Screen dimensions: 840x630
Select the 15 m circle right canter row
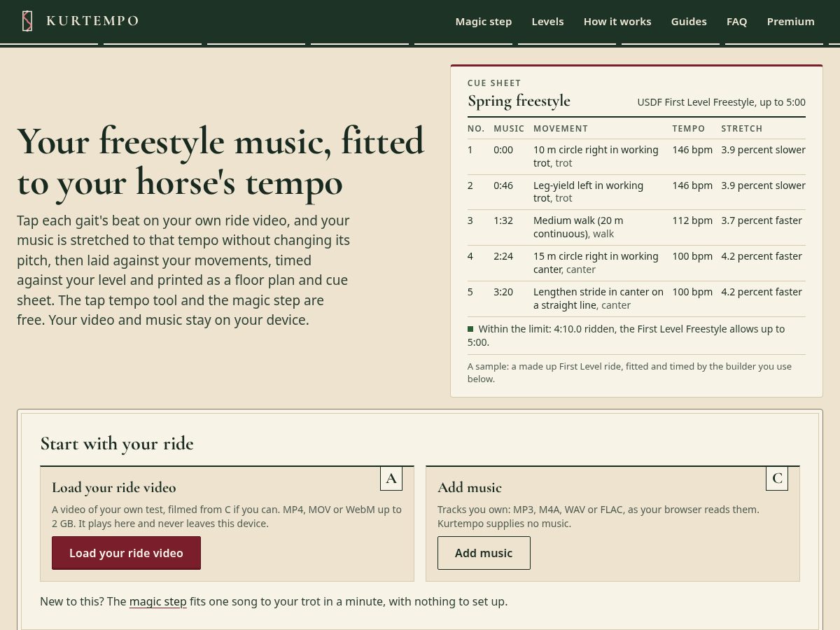point(636,262)
